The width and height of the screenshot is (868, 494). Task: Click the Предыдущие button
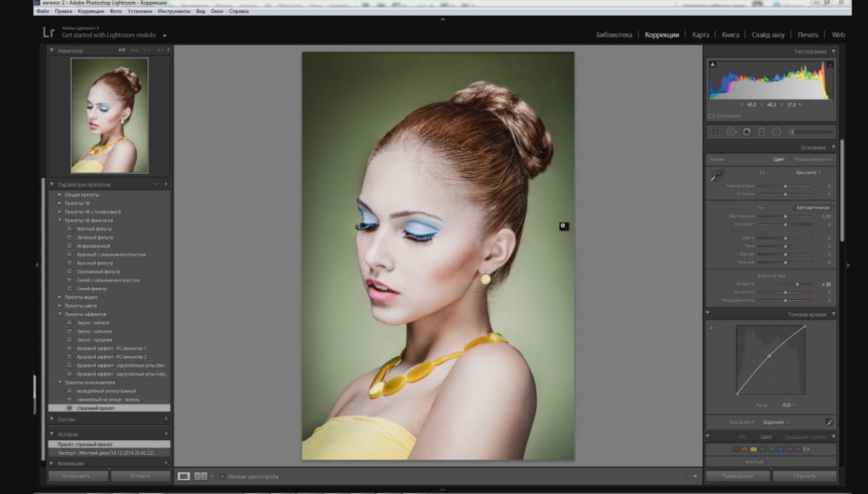(738, 476)
